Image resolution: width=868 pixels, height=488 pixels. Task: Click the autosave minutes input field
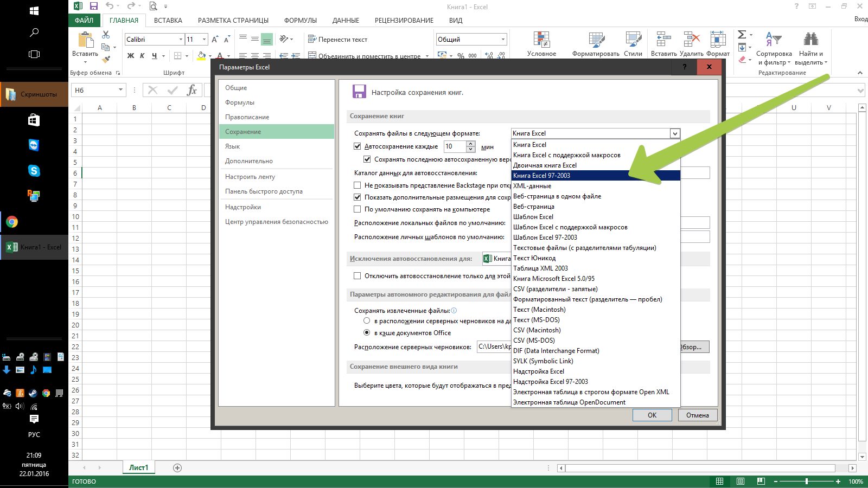point(455,146)
